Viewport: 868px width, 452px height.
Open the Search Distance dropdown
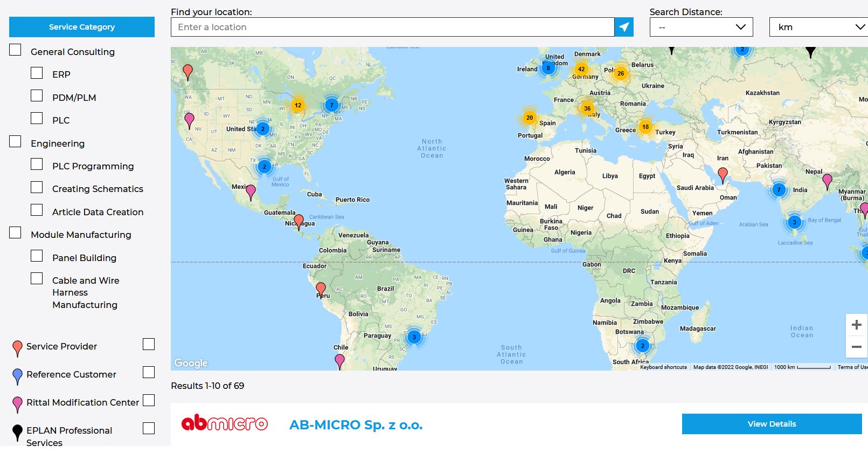point(701,27)
